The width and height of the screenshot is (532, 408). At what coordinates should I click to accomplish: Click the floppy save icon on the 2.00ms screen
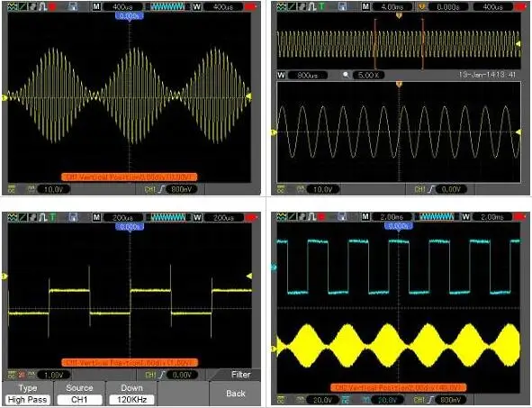342,216
